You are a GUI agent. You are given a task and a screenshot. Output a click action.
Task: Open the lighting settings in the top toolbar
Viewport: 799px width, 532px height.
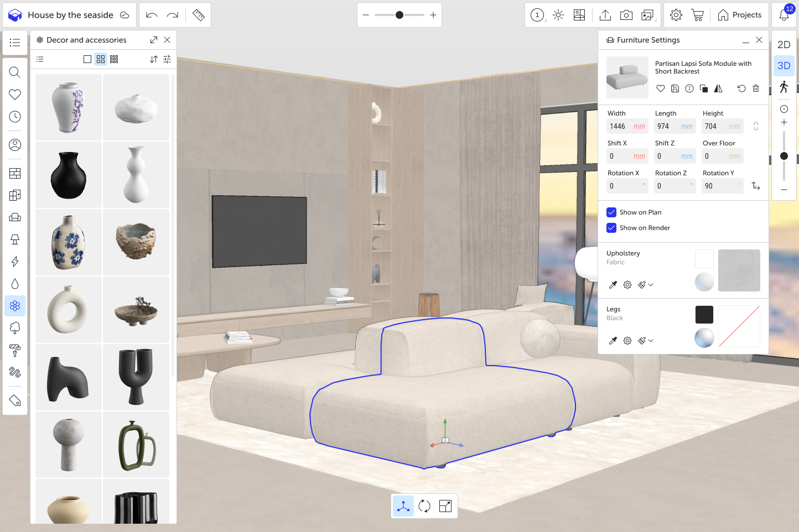tap(558, 15)
